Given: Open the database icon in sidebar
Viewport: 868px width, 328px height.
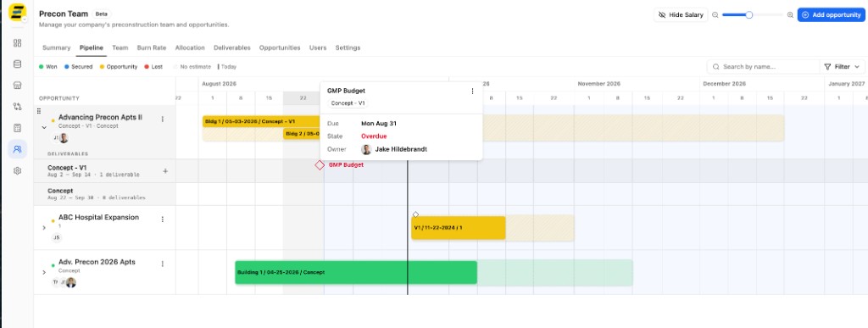Looking at the screenshot, I should [x=17, y=64].
